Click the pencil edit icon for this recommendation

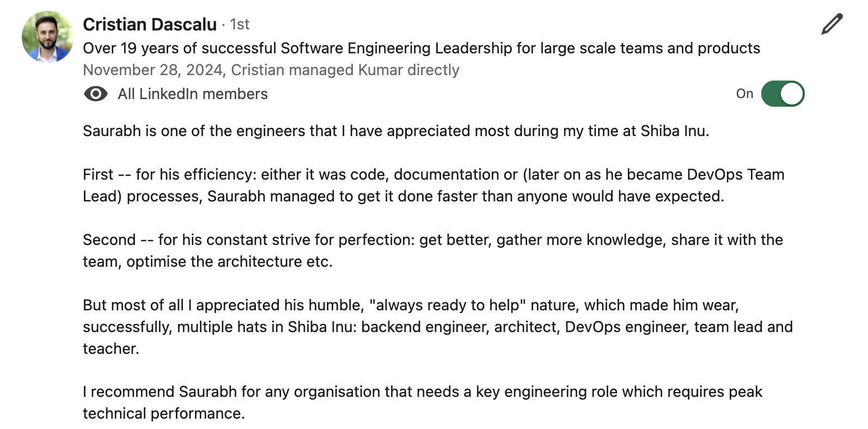click(832, 24)
